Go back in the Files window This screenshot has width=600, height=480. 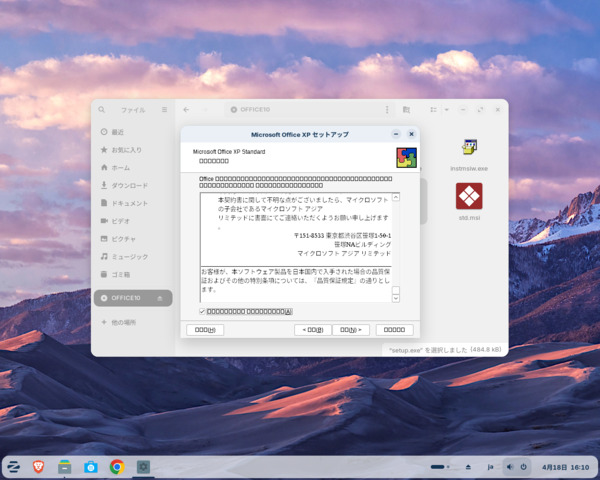186,110
